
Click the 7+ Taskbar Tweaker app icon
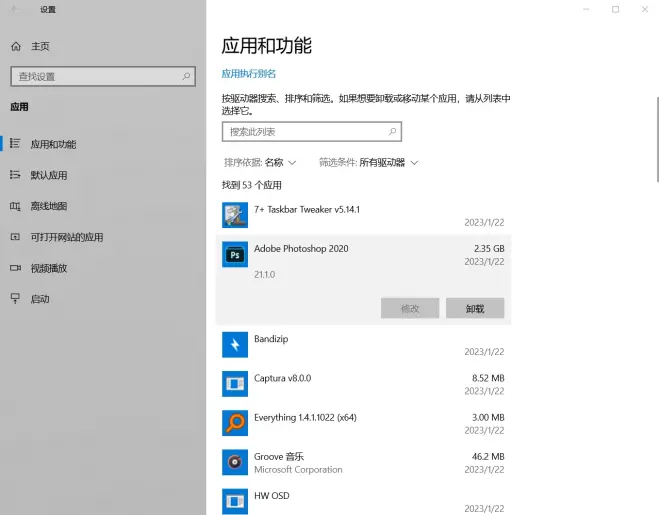pos(235,215)
